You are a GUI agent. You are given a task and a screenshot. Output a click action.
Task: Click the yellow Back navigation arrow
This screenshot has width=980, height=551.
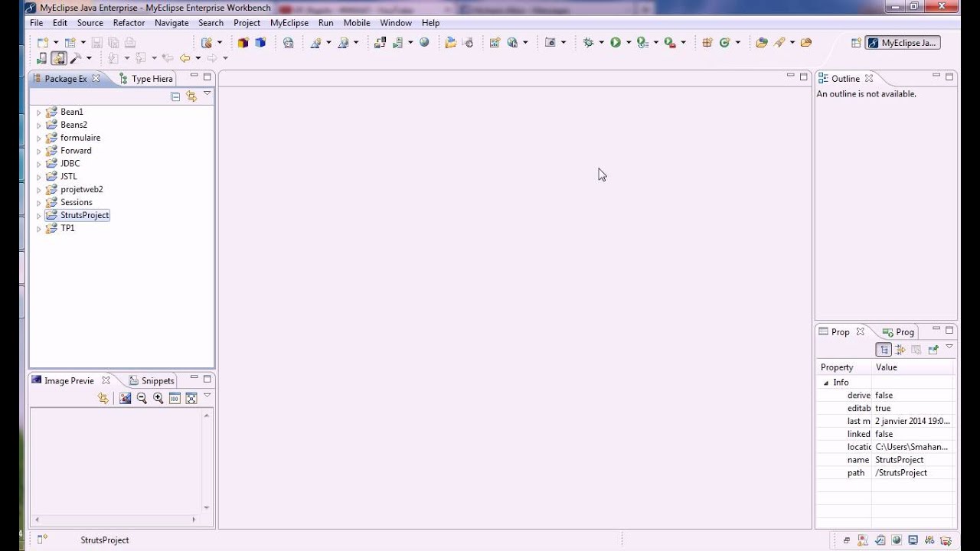click(x=185, y=58)
